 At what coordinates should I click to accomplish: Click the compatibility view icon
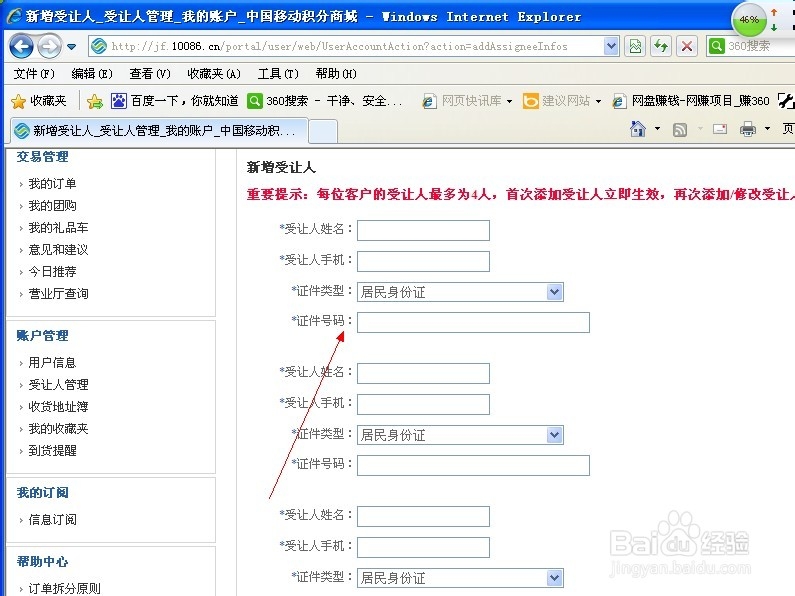click(x=635, y=47)
